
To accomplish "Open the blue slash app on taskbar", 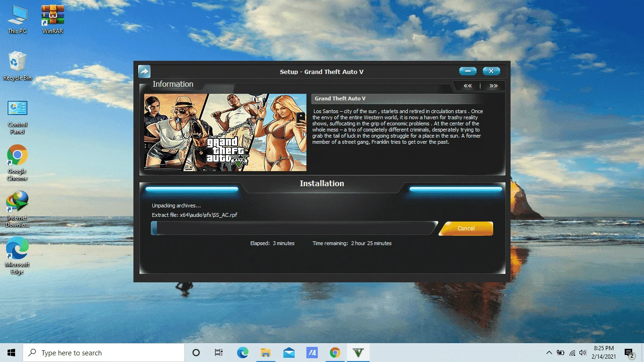I will (x=312, y=353).
